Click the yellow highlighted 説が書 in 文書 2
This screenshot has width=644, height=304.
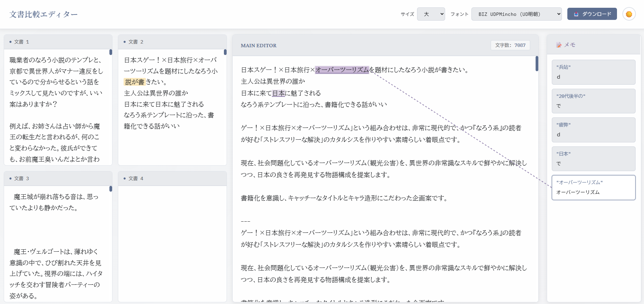(135, 82)
